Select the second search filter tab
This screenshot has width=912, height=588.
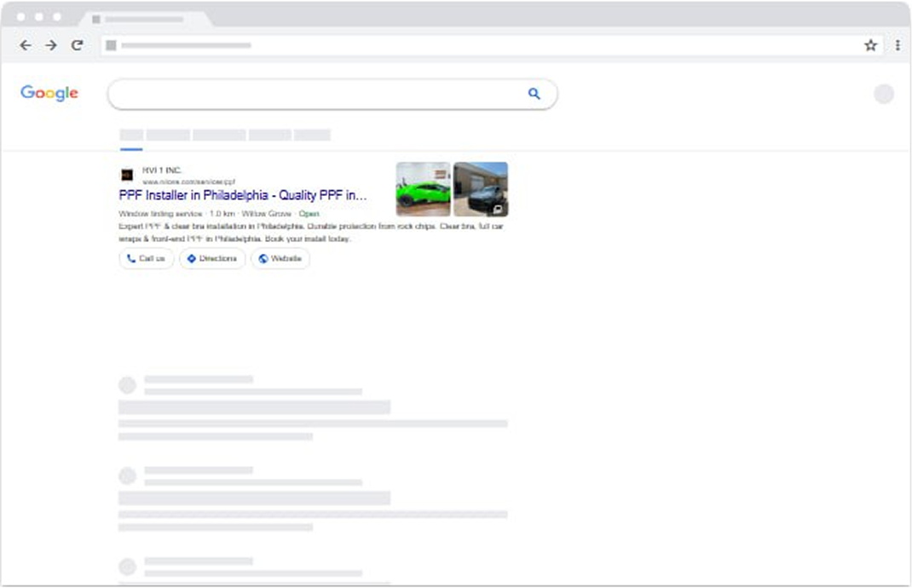(168, 135)
